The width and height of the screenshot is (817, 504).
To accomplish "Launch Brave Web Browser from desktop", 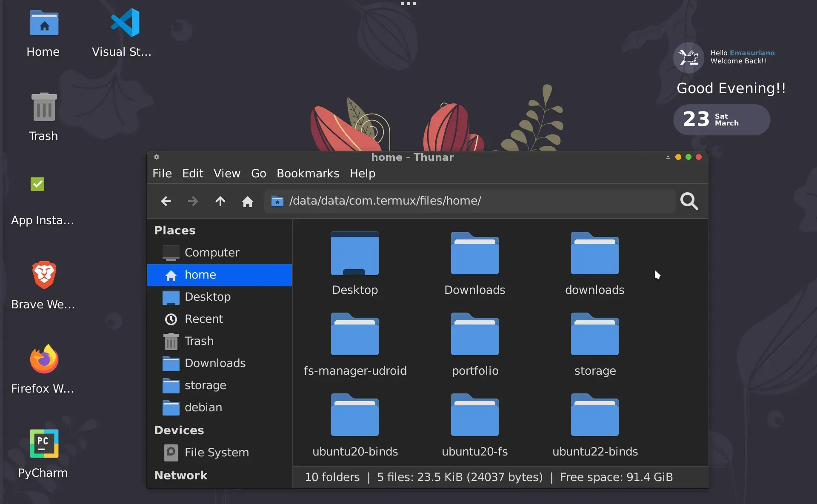I will [x=44, y=276].
